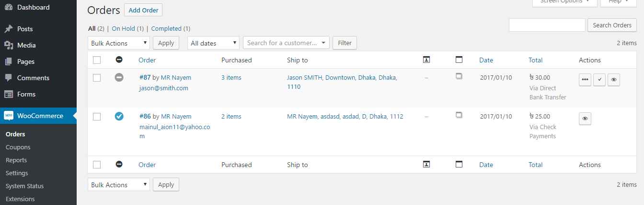Click the processing (three dots) icon for order #87

585,80
